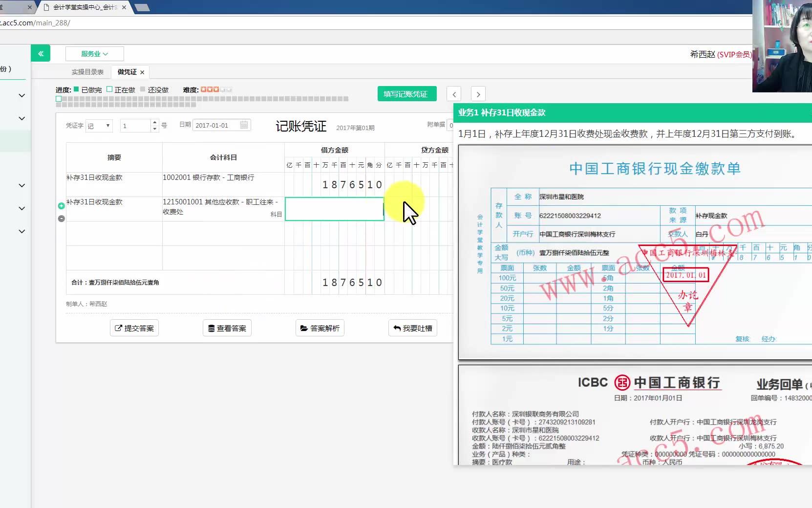This screenshot has width=812, height=508.
Task: Go to previous voucher with left arrow
Action: click(454, 93)
